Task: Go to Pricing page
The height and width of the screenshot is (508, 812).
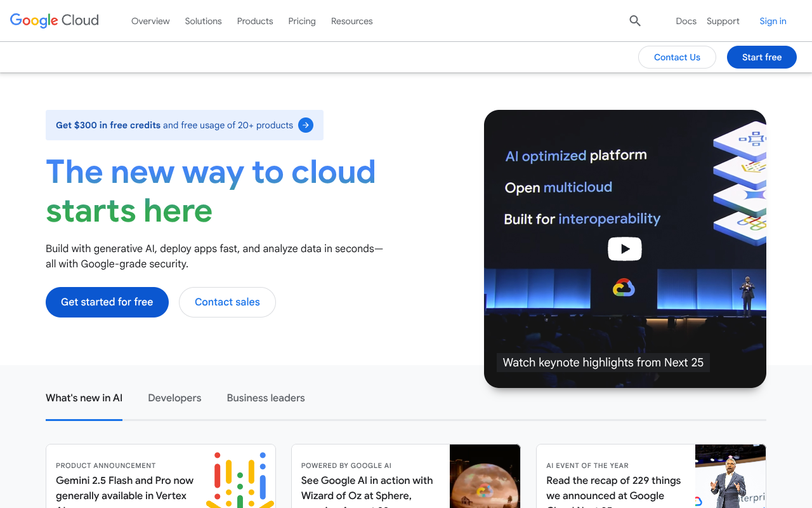Action: [302, 21]
